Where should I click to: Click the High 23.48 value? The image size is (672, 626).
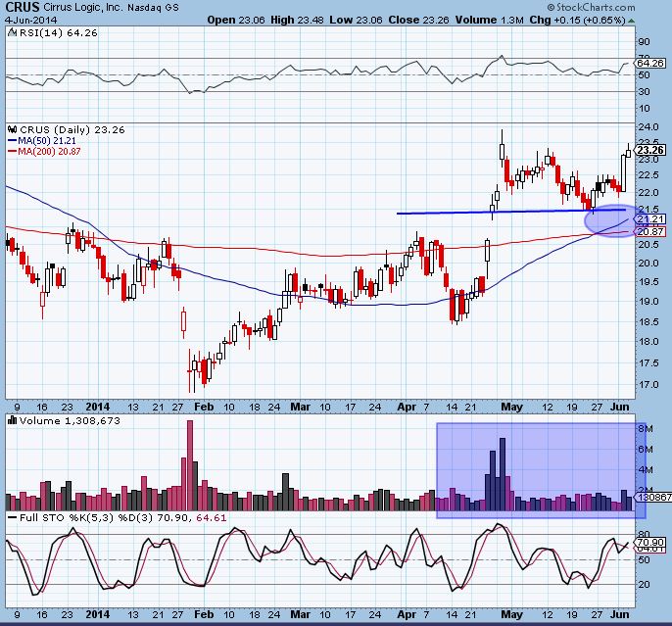[x=297, y=20]
